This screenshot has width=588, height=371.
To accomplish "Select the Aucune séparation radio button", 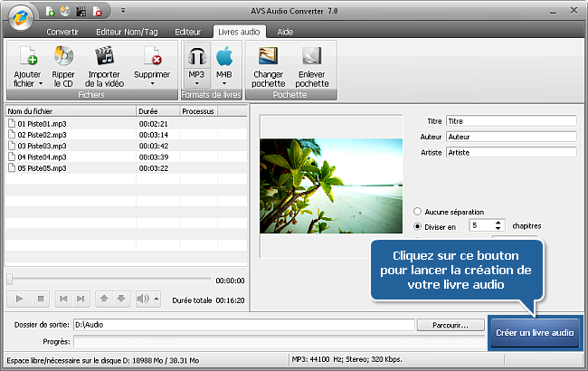I will pos(417,211).
